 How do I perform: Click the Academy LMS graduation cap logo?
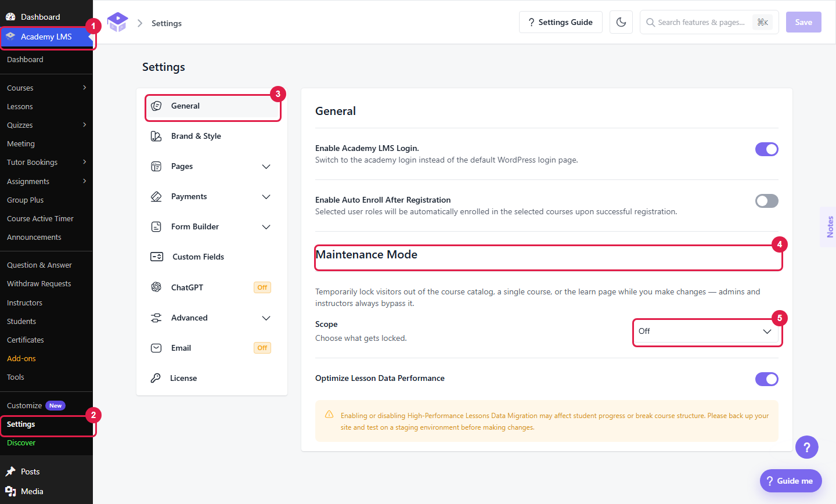point(117,23)
